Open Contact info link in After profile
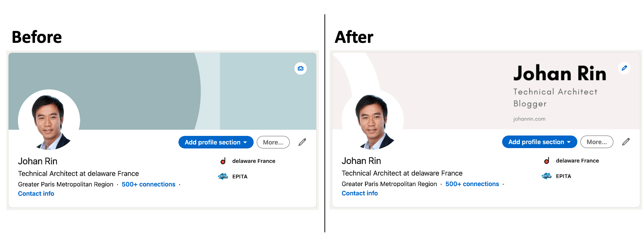This screenshot has height=233, width=644. (360, 193)
